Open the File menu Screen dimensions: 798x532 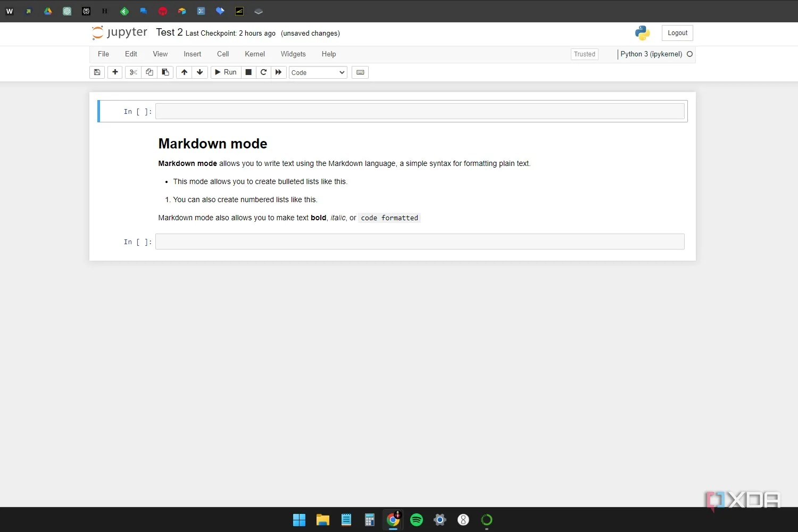pos(103,54)
